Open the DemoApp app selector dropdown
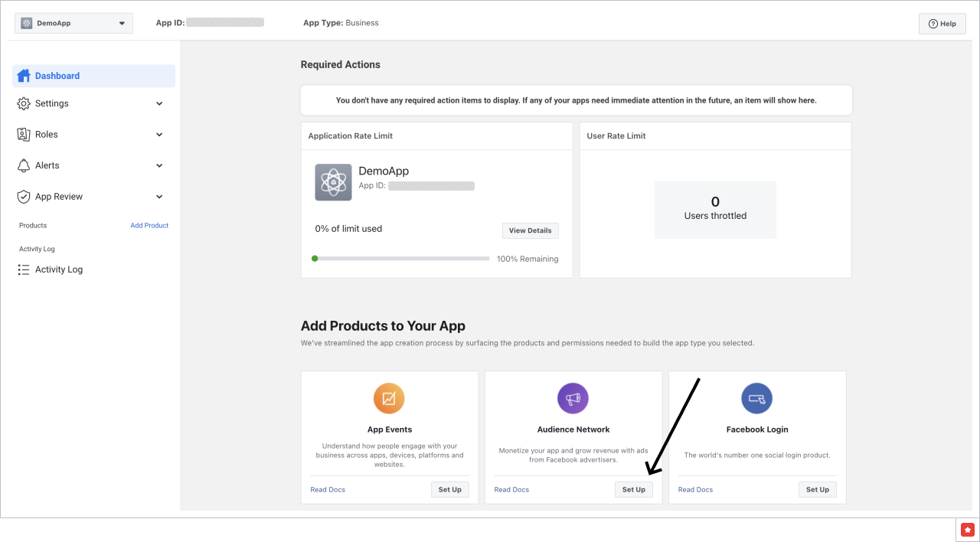 tap(73, 23)
